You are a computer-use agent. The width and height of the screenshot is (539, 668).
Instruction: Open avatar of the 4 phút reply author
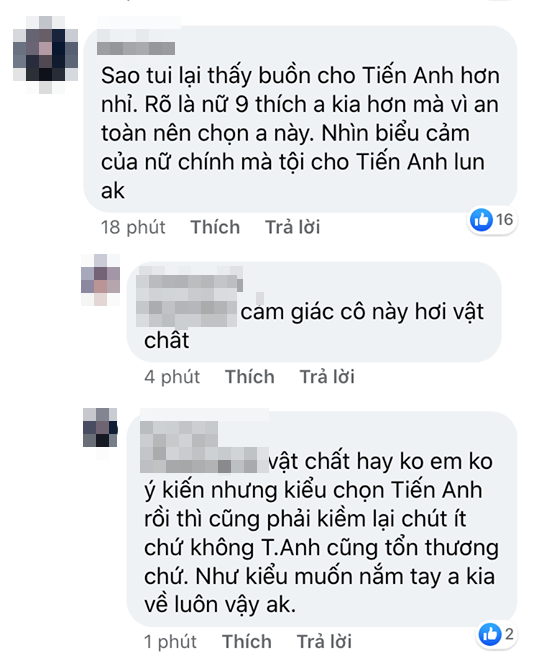(101, 279)
